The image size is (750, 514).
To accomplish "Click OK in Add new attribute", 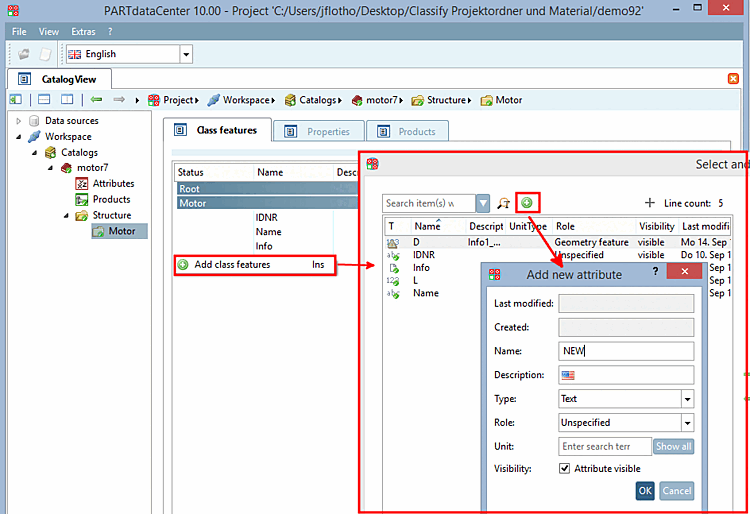I will [645, 491].
